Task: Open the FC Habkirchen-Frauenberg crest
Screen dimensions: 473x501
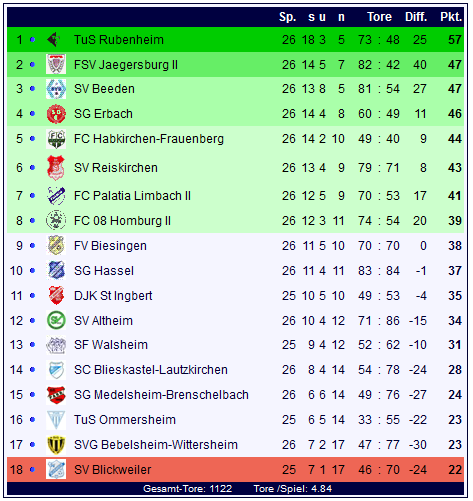Action: [x=56, y=139]
